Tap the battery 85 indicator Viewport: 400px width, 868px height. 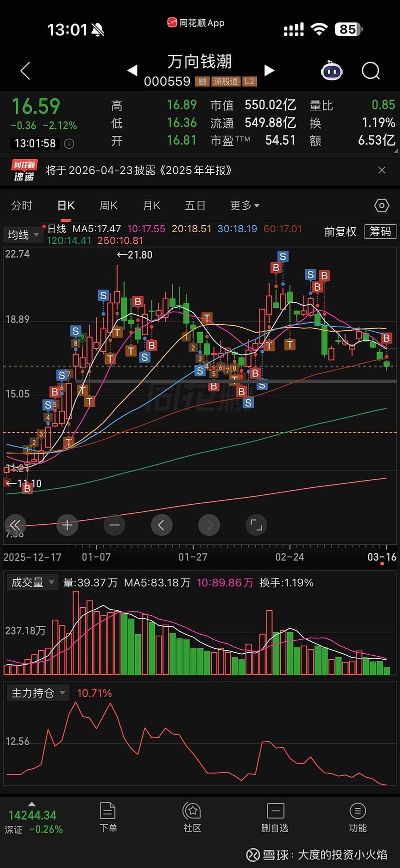click(x=349, y=29)
